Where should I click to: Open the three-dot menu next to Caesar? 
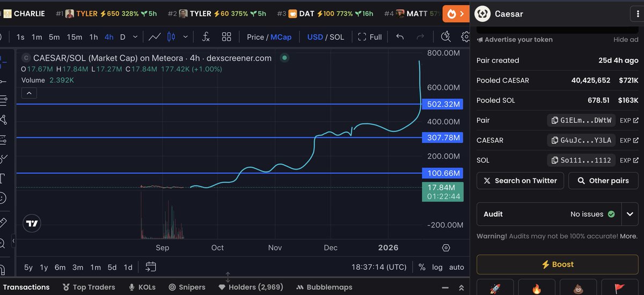638,13
